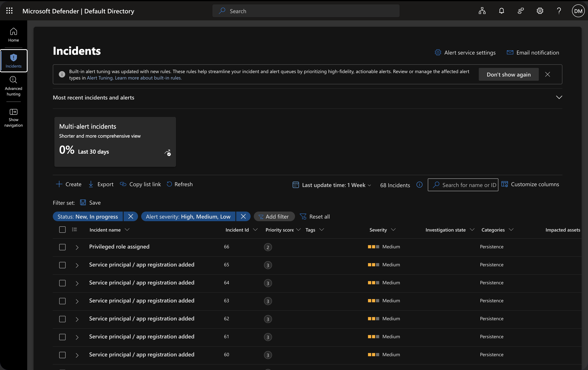The width and height of the screenshot is (588, 370).
Task: Edit the Status: New, In progress filter
Action: pyautogui.click(x=88, y=217)
